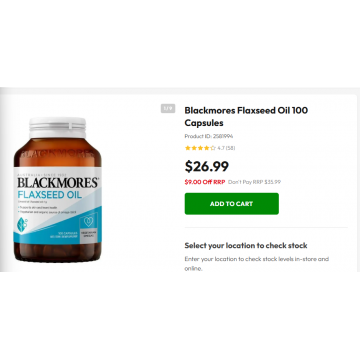This screenshot has width=360, height=360.
Task: Click the BLACKMORES brand name on bottle label
Action: tap(58, 183)
